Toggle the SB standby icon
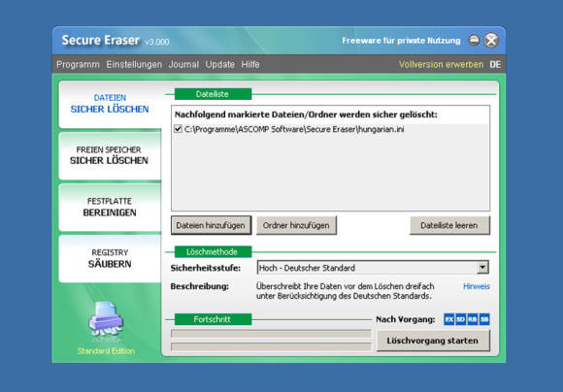This screenshot has width=563, height=392. point(484,319)
